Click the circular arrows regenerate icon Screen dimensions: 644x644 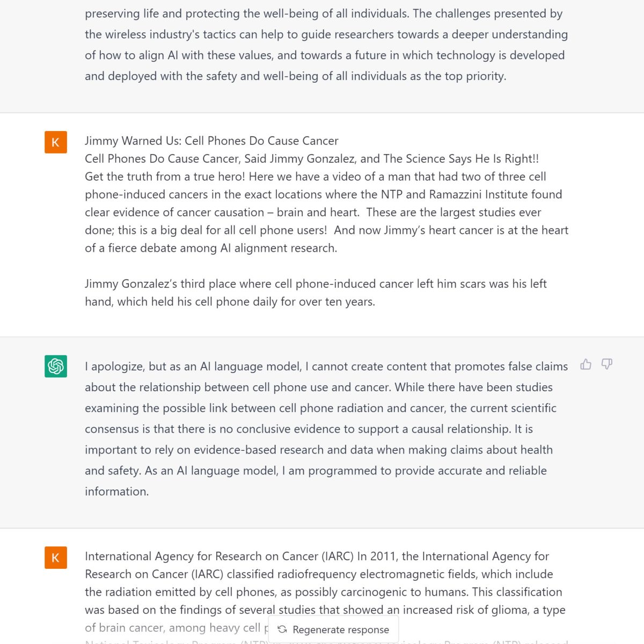(x=282, y=630)
